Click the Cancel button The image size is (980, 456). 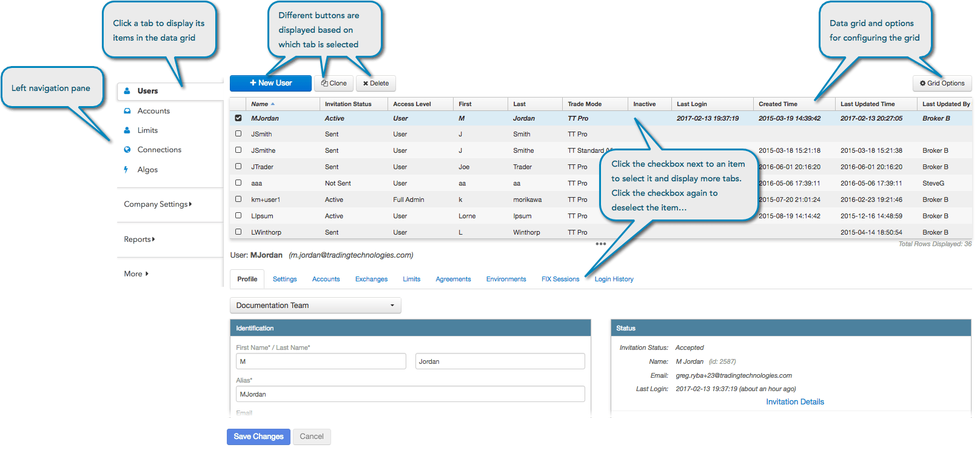(x=312, y=437)
